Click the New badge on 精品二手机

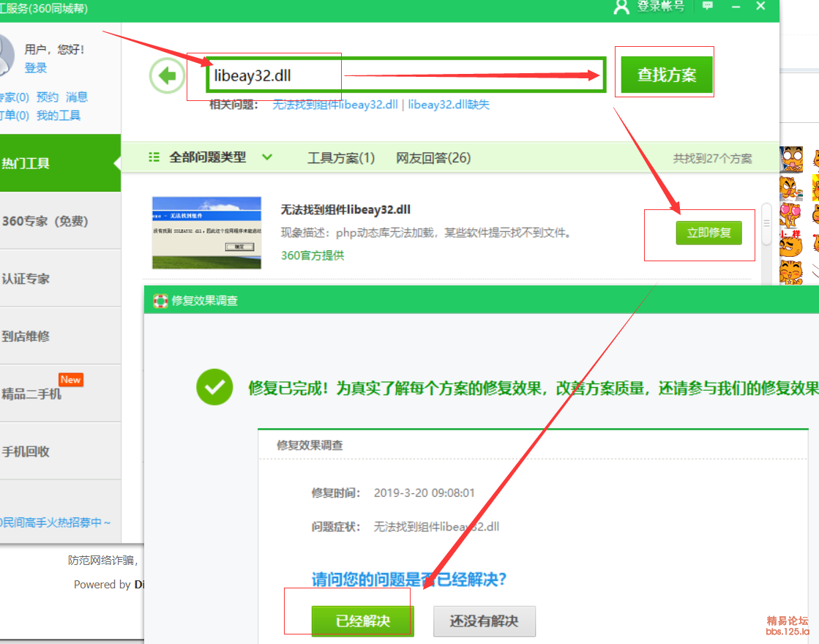70,380
